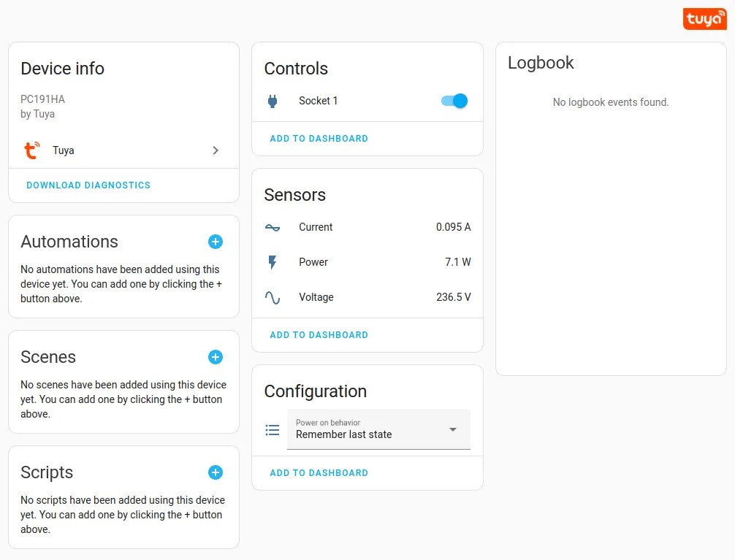This screenshot has height=560, width=735.
Task: Add a new scene with the plus icon
Action: [215, 357]
